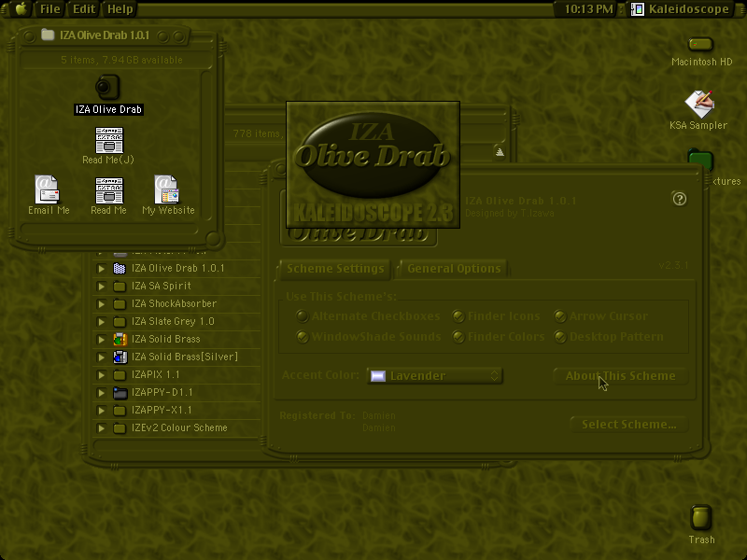Toggle the Desktop Pattern checkbox

[x=559, y=337]
